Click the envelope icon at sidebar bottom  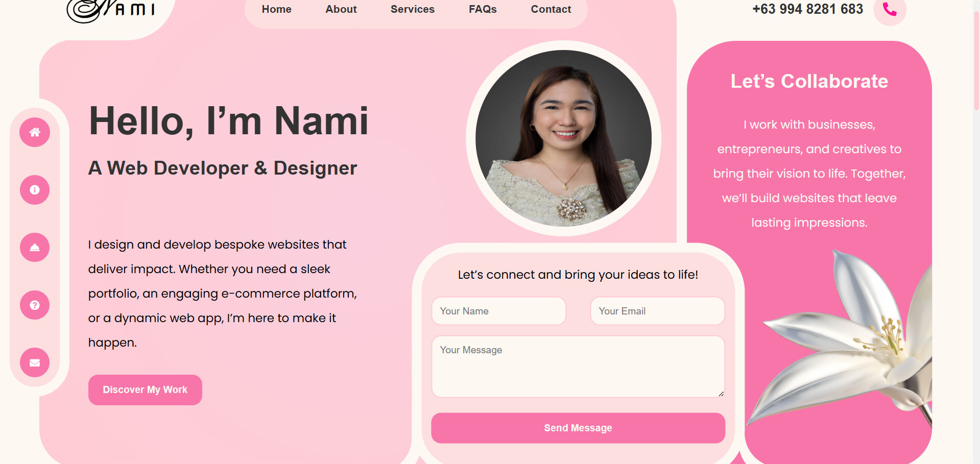pyautogui.click(x=34, y=362)
